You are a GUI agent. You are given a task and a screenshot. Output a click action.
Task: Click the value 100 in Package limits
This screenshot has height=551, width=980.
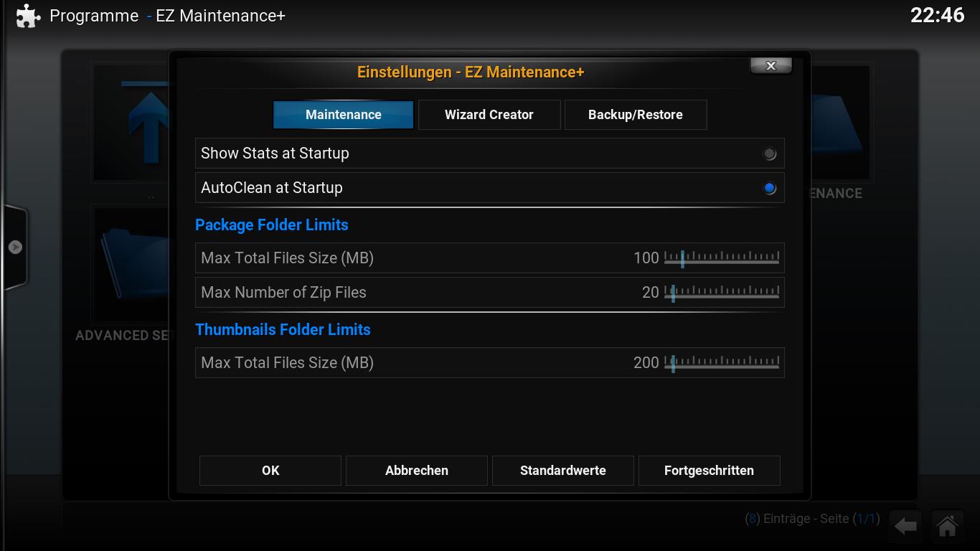646,258
